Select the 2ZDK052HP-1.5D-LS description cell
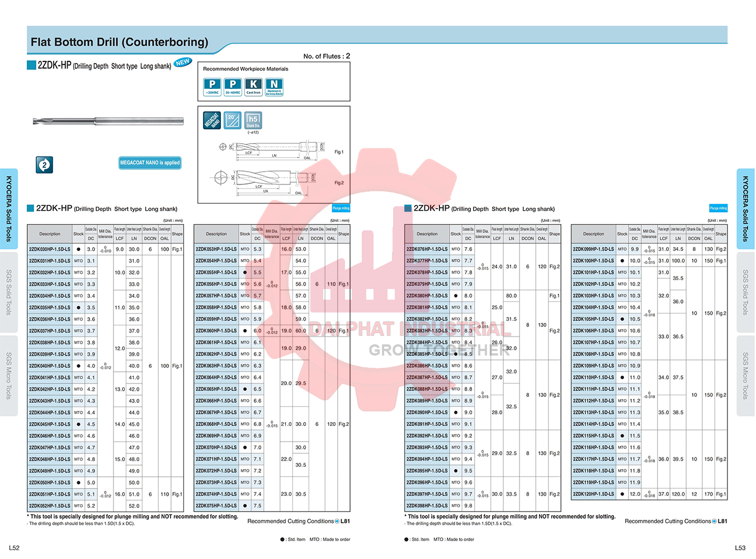 (50, 506)
